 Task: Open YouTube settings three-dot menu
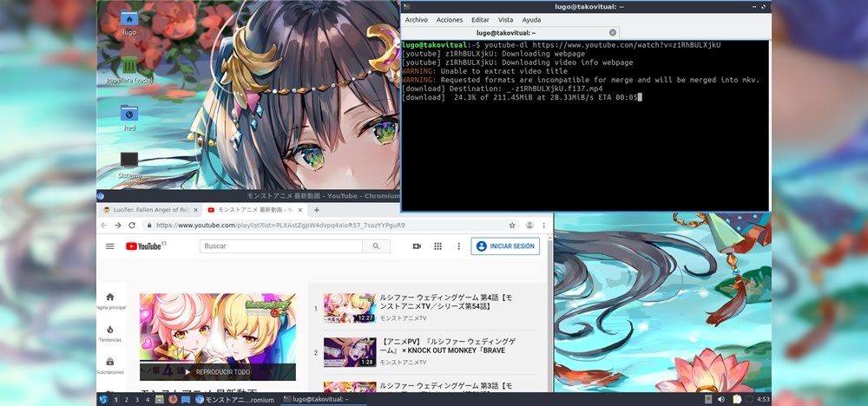[x=458, y=246]
